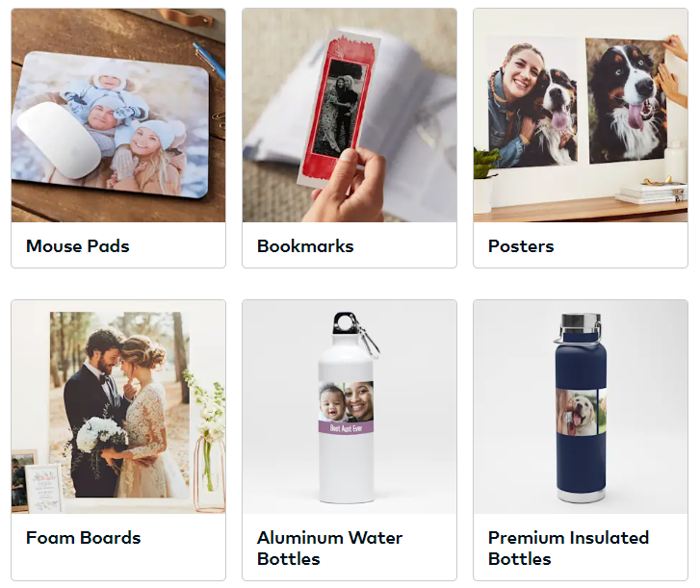Screen dimensions: 700x588
Task: Click the dog photo on navy bottle
Action: (x=577, y=412)
